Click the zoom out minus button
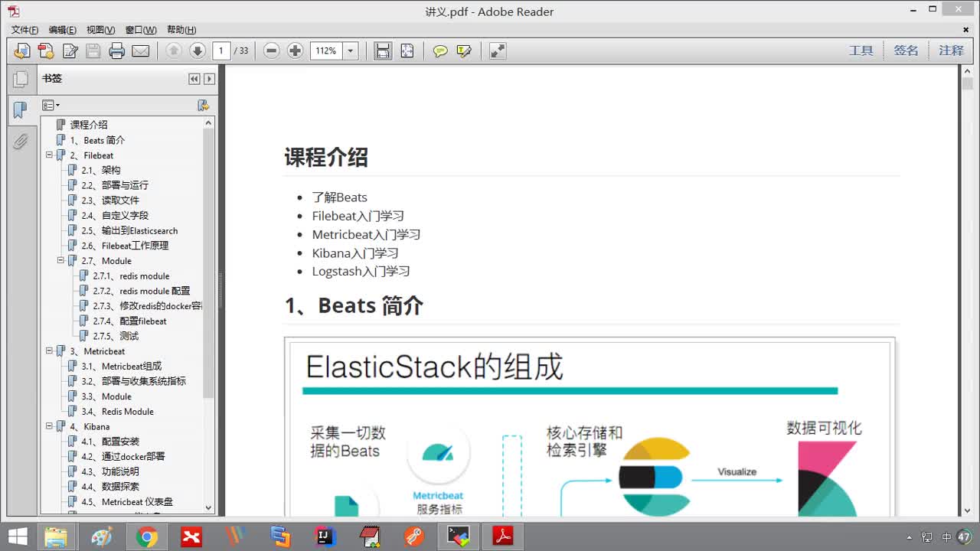This screenshot has height=551, width=980. 272,51
